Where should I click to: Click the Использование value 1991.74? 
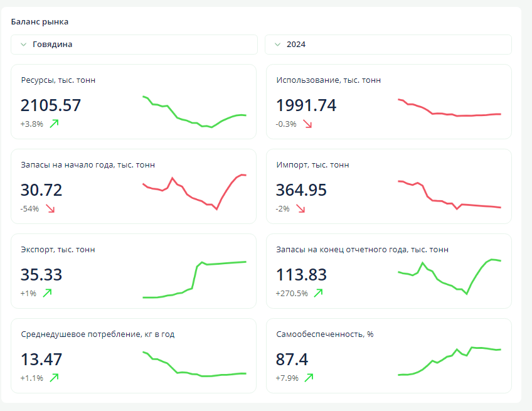[306, 105]
